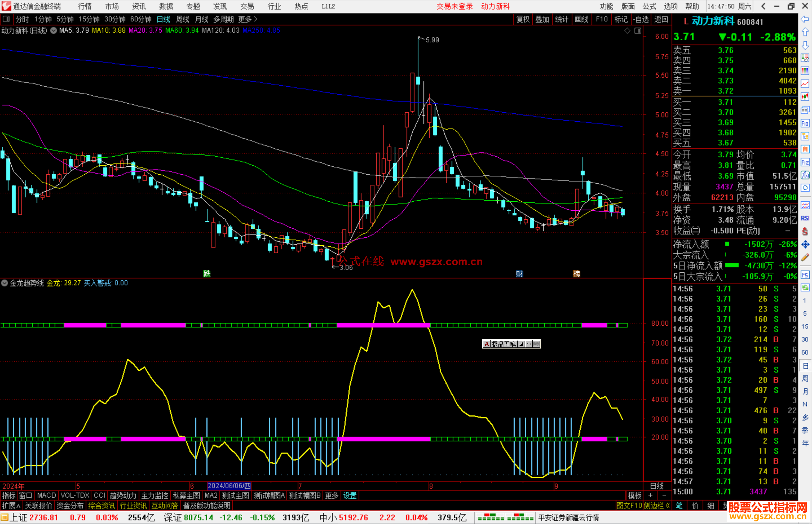
Task: Open the red line chart sidebar icon
Action: click(x=805, y=84)
